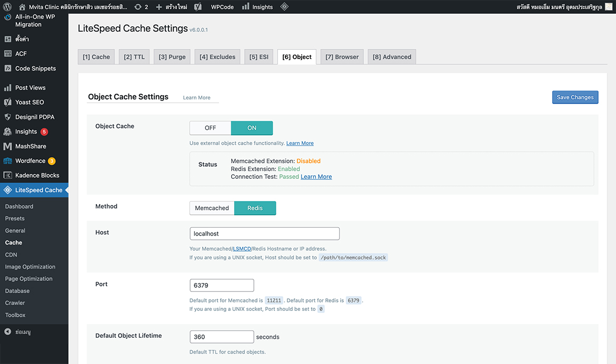Viewport: 616px width, 364px height.
Task: Click the สร้างใหม่ label in admin bar
Action: tap(176, 7)
